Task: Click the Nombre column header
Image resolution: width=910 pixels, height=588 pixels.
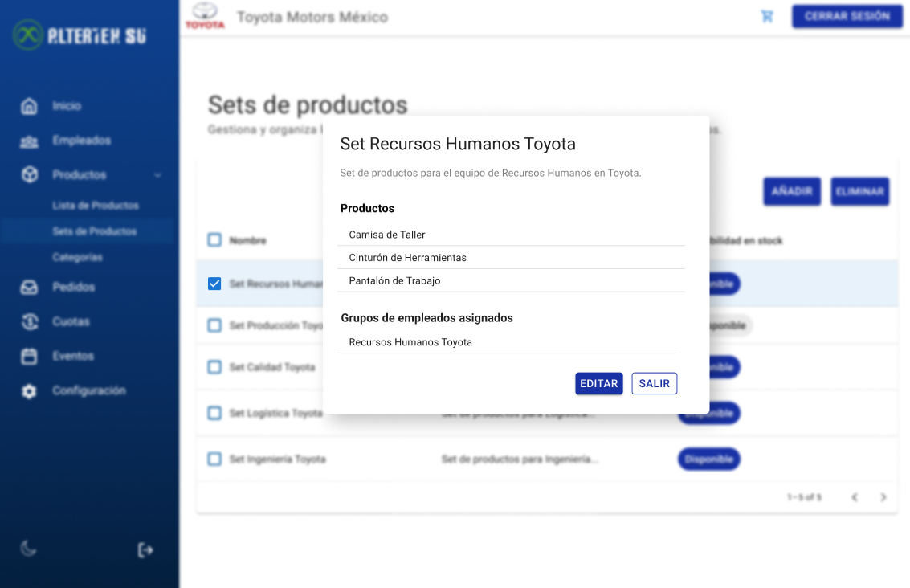Action: (x=248, y=240)
